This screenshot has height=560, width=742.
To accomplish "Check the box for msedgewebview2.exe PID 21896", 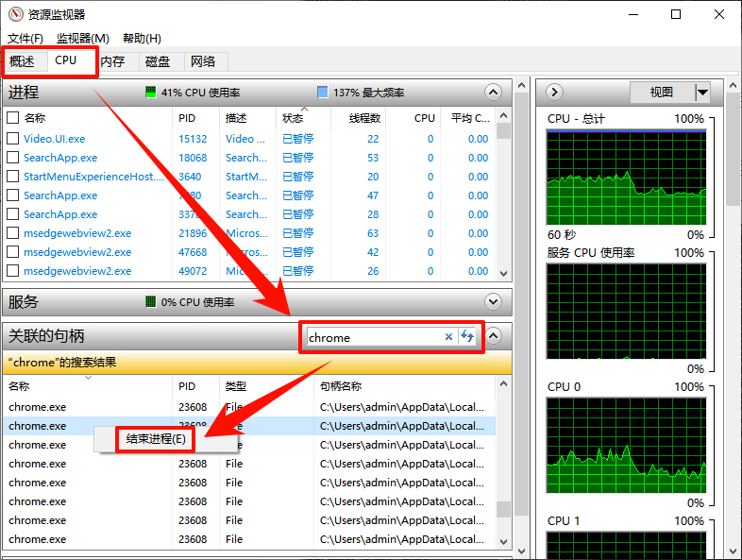I will click(x=13, y=233).
